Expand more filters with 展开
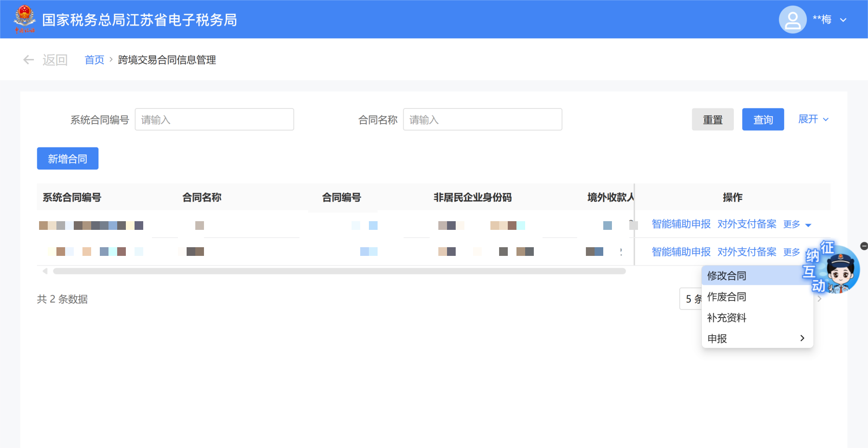This screenshot has height=448, width=868. click(x=813, y=119)
